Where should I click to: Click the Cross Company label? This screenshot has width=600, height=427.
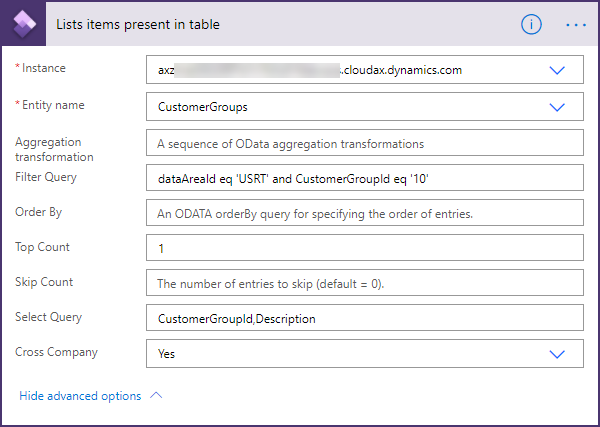(56, 352)
